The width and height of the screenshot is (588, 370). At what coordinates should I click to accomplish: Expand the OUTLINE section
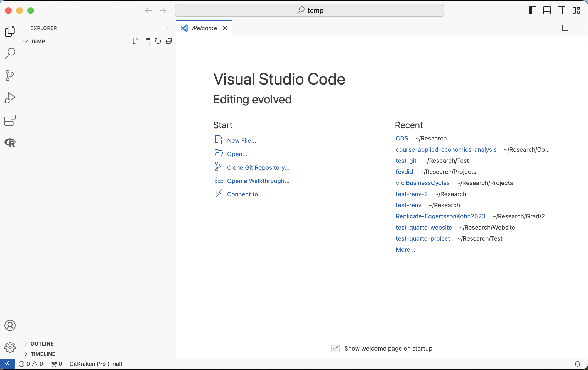pyautogui.click(x=42, y=344)
